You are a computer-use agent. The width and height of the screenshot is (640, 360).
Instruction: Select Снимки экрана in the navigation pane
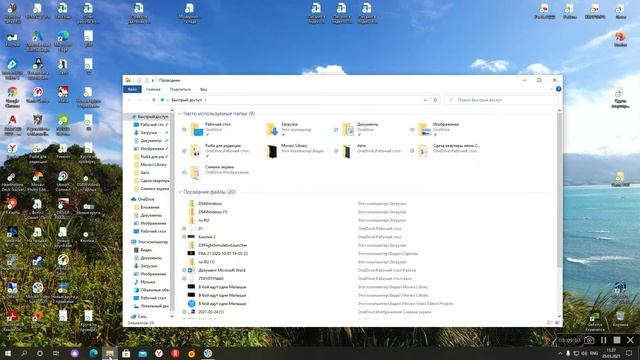pos(151,189)
